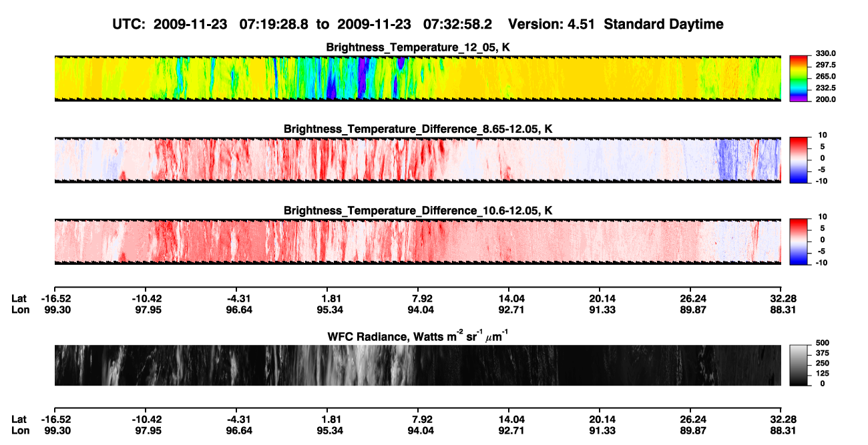Click latitude 14.04 on the upper axis
The image size is (868, 445).
pyautogui.click(x=509, y=299)
